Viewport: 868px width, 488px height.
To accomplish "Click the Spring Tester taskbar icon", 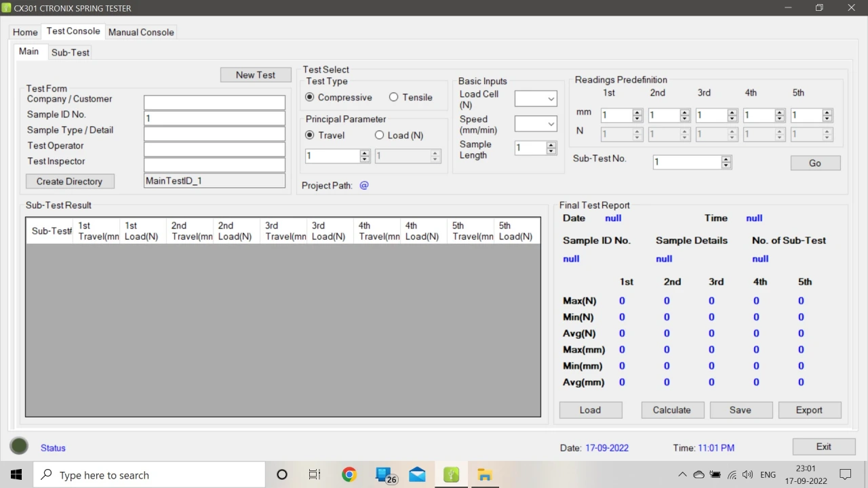I will tap(451, 474).
